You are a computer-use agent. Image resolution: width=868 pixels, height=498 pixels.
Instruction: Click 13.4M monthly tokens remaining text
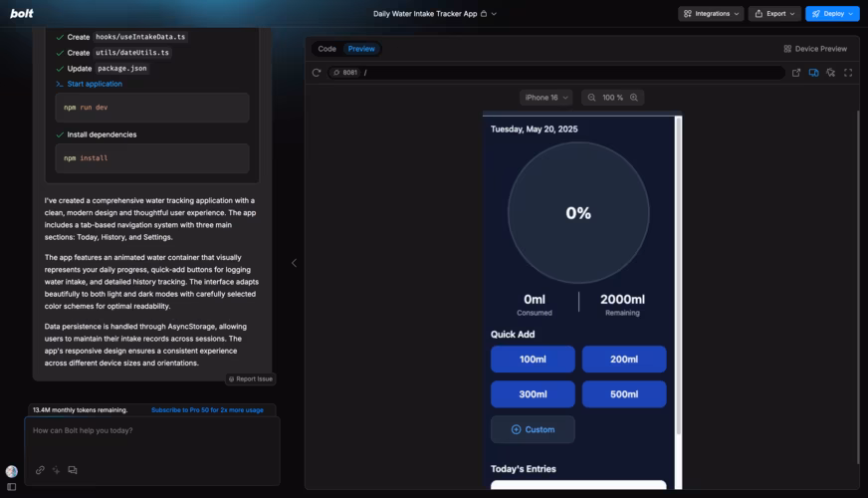pos(80,410)
